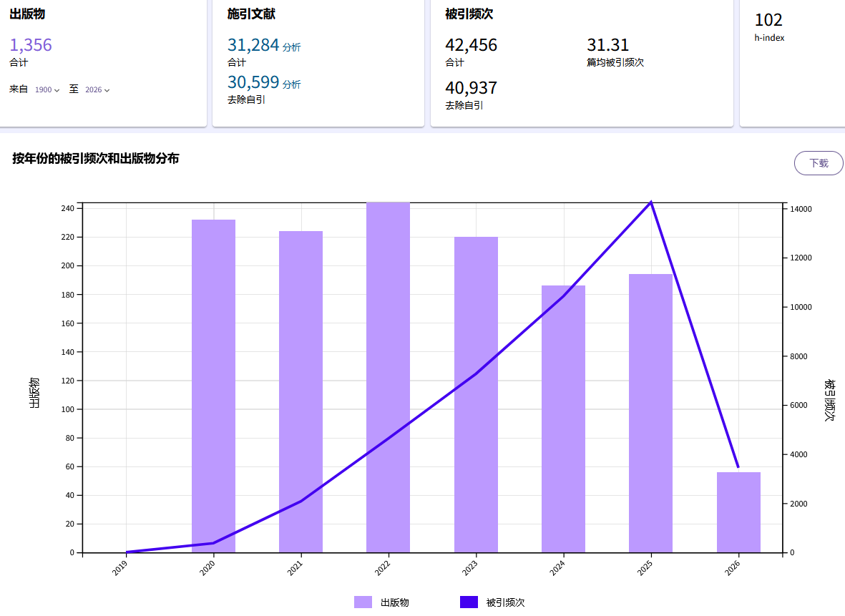Click 分析 beside the 31,284 count

click(291, 47)
